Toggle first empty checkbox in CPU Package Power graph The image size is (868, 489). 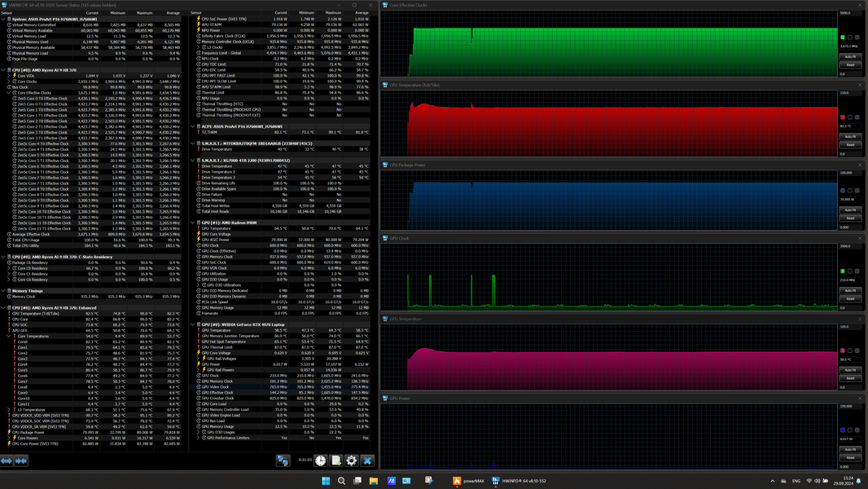click(850, 191)
